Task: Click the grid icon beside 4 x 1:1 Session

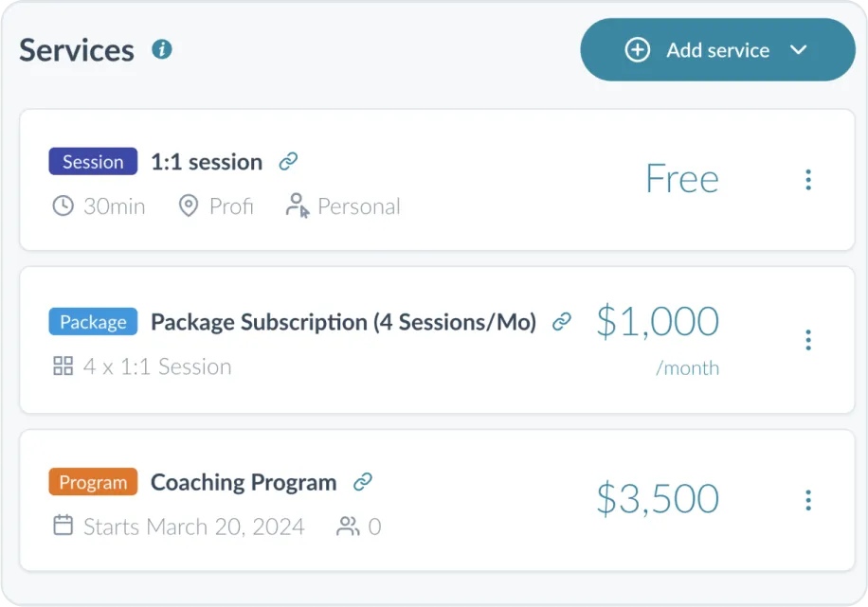Action: pyautogui.click(x=63, y=366)
